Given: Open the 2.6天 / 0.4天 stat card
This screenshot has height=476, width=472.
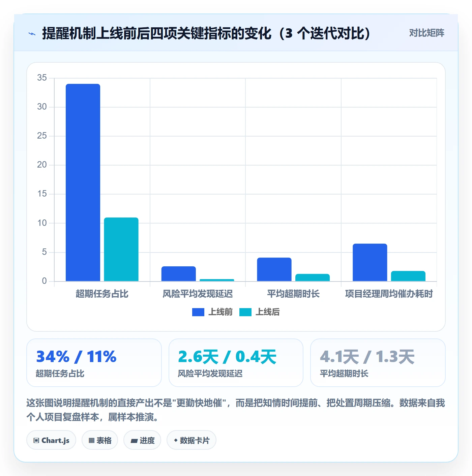Looking at the screenshot, I should point(236,363).
